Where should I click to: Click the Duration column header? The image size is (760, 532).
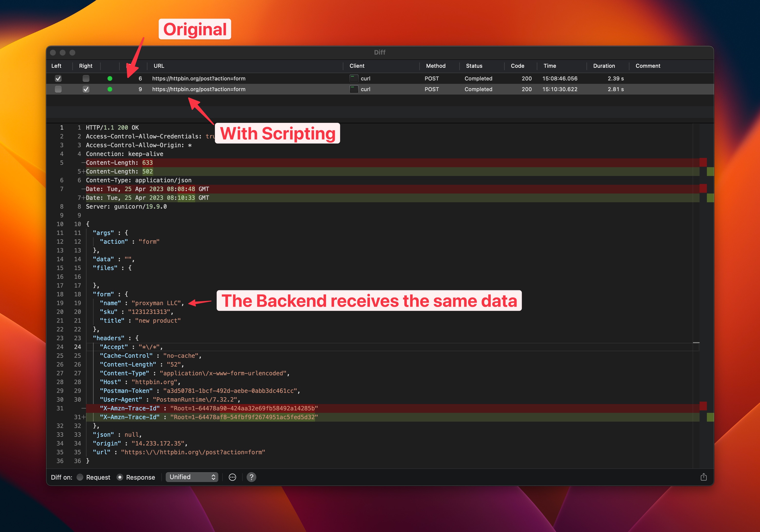tap(605, 66)
